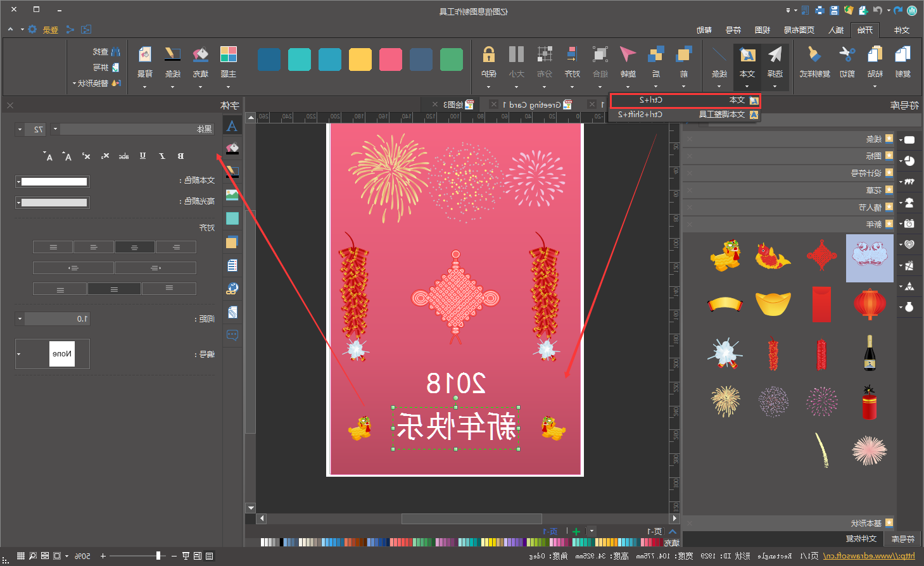Click the 登录 login link
The height and width of the screenshot is (566, 924).
pyautogui.click(x=51, y=30)
